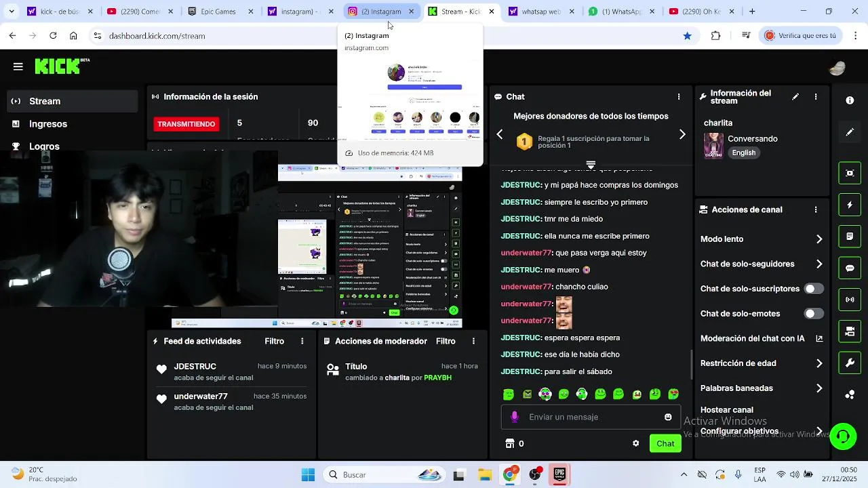Image resolution: width=868 pixels, height=488 pixels.
Task: Expand Chat de solo-seguidores options
Action: (819, 264)
